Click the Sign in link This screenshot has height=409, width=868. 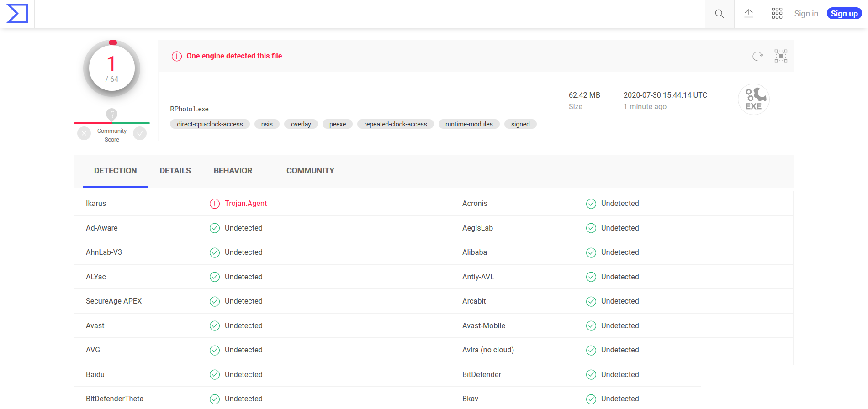pos(806,14)
